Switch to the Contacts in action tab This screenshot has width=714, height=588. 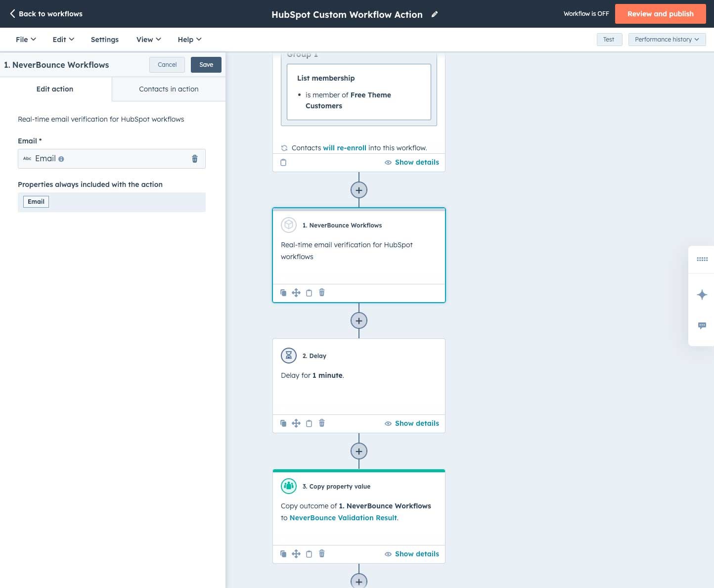pyautogui.click(x=169, y=89)
